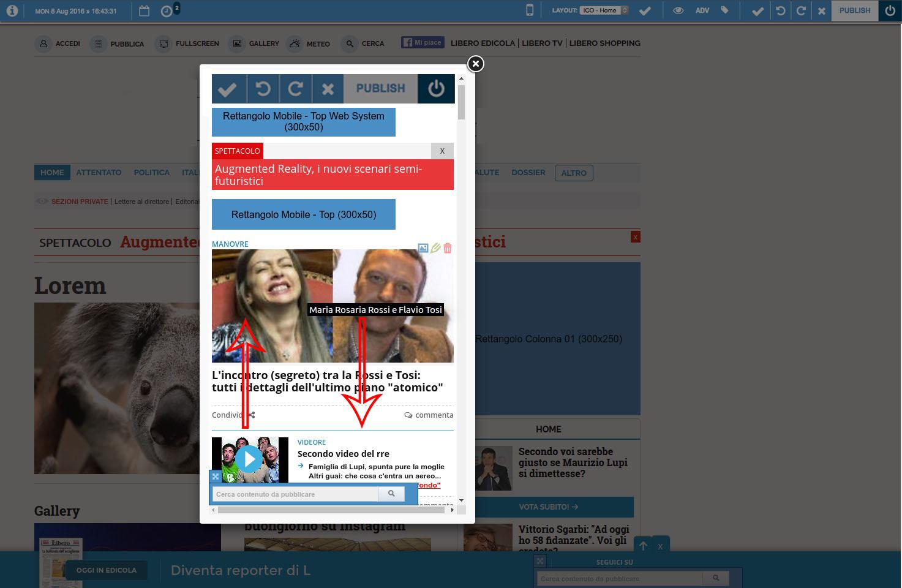Click the info icon in top toolbar

pyautogui.click(x=12, y=11)
